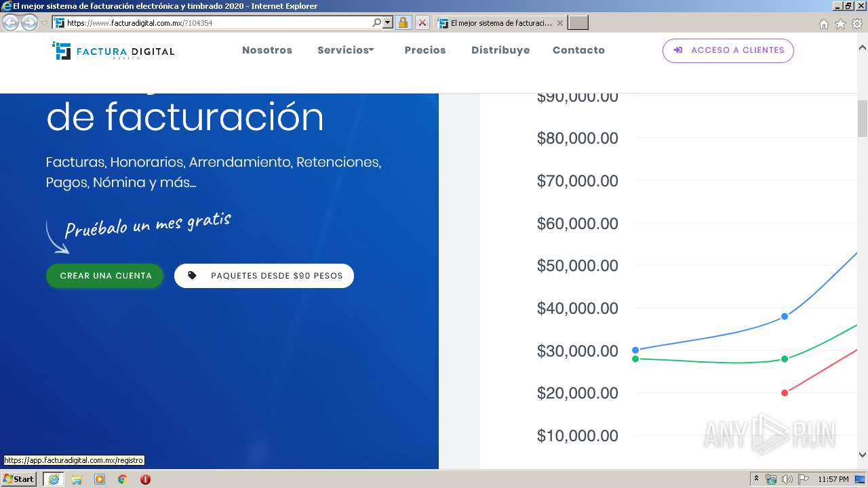Click the vertical scrollbar thumb
Viewport: 868px width, 488px height.
[x=863, y=119]
